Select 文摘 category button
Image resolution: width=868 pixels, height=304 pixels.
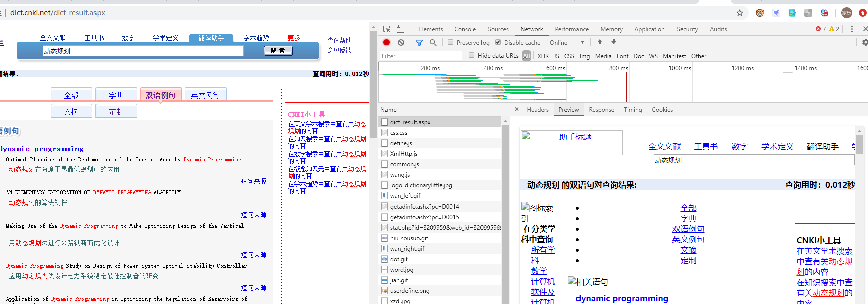coord(71,111)
